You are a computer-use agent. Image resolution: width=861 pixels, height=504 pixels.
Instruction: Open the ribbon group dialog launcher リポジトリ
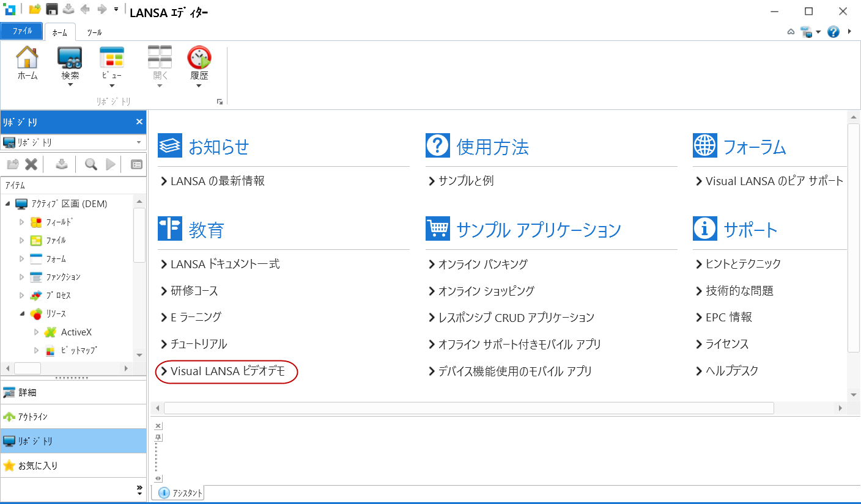220,102
